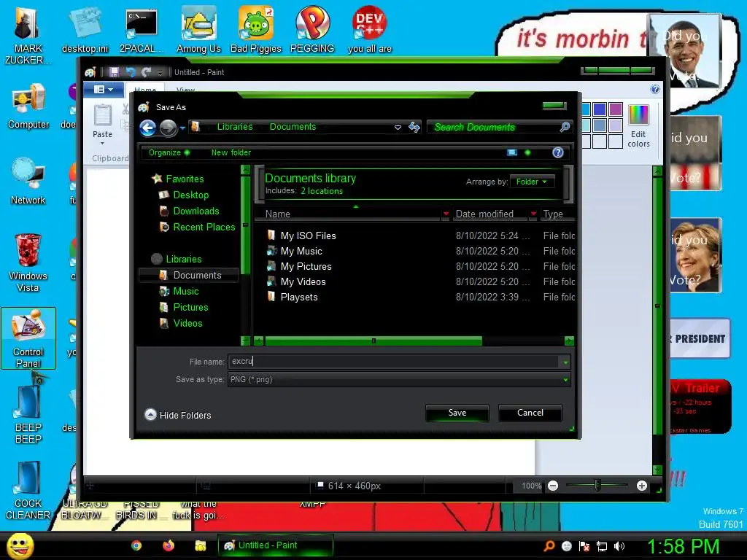Open the PEGGING desktop icon
Screen dimensions: 747x560
click(312, 29)
